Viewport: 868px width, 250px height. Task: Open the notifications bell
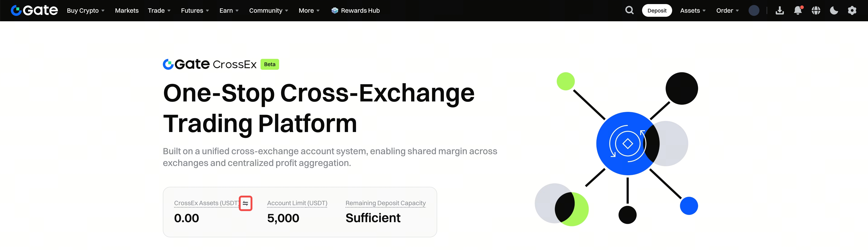tap(798, 10)
